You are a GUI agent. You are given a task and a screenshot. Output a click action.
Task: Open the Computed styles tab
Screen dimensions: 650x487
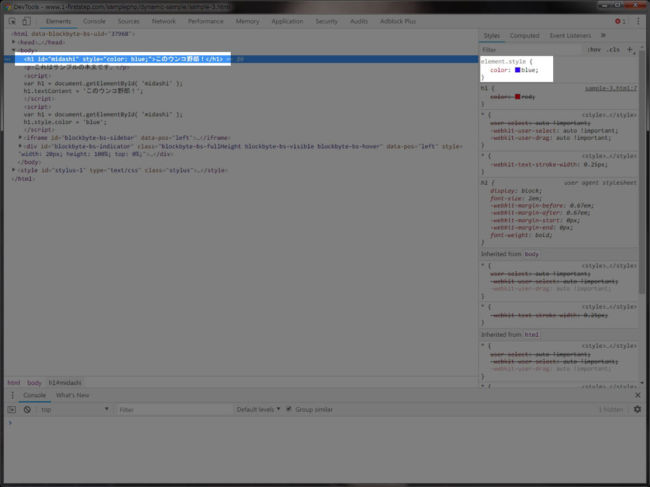click(524, 35)
